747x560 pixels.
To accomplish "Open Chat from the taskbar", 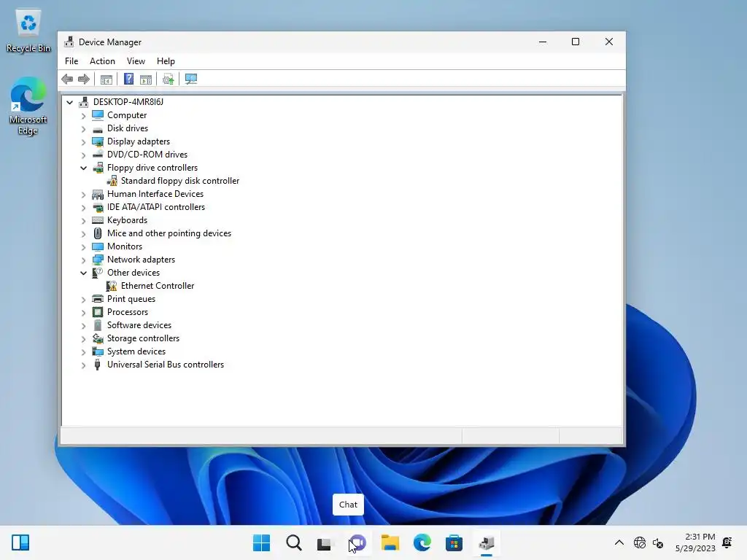I will 357,542.
